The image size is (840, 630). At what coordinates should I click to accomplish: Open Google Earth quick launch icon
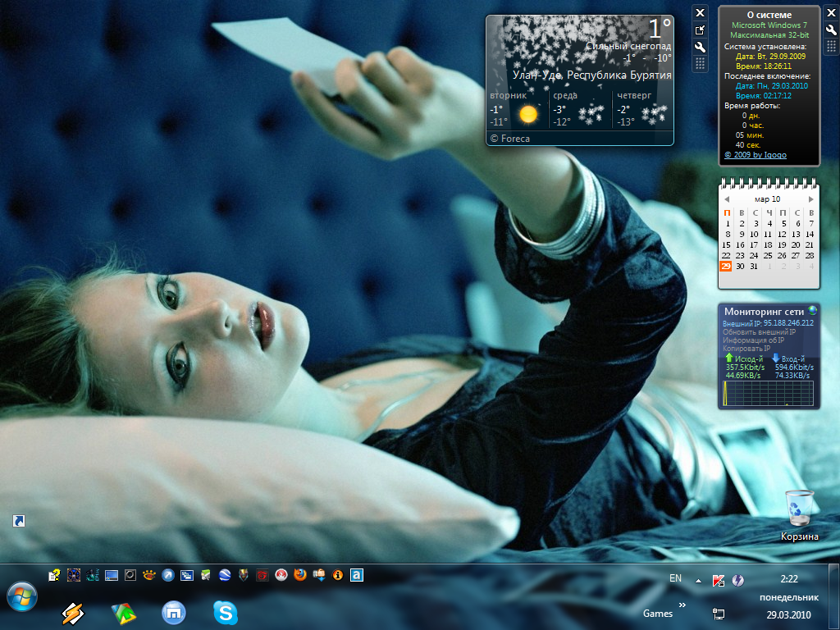point(224,576)
